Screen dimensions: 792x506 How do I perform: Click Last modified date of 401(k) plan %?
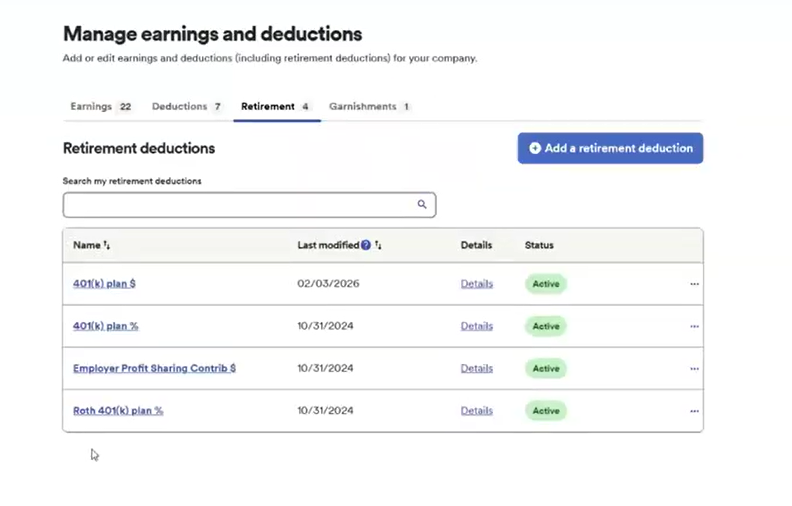point(325,326)
